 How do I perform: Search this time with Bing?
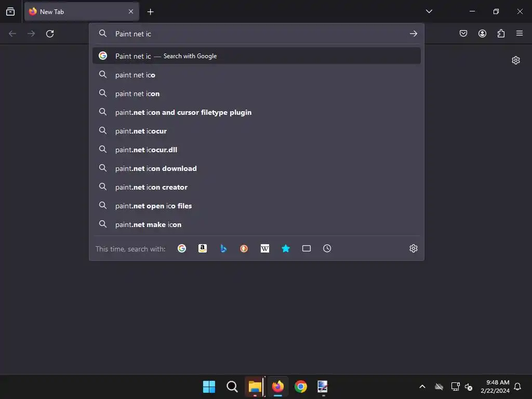pyautogui.click(x=223, y=248)
